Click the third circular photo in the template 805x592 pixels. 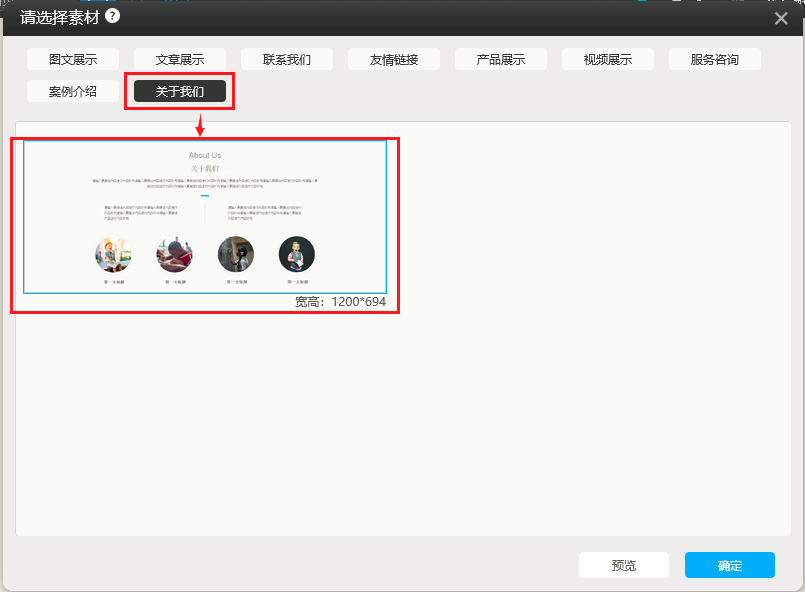click(236, 254)
